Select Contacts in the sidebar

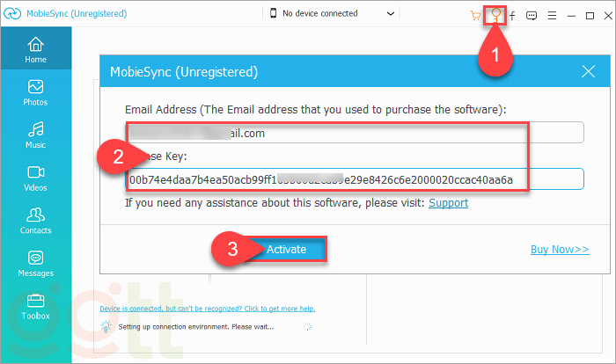tap(35, 220)
